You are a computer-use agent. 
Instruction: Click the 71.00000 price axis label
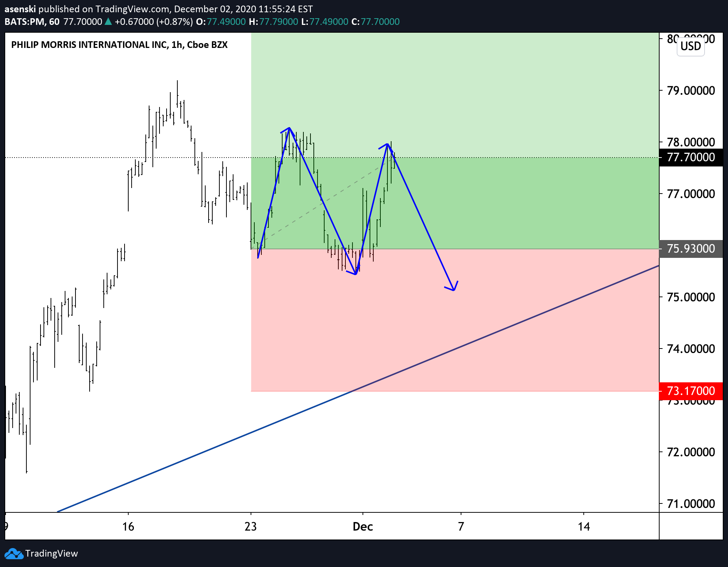(x=691, y=504)
